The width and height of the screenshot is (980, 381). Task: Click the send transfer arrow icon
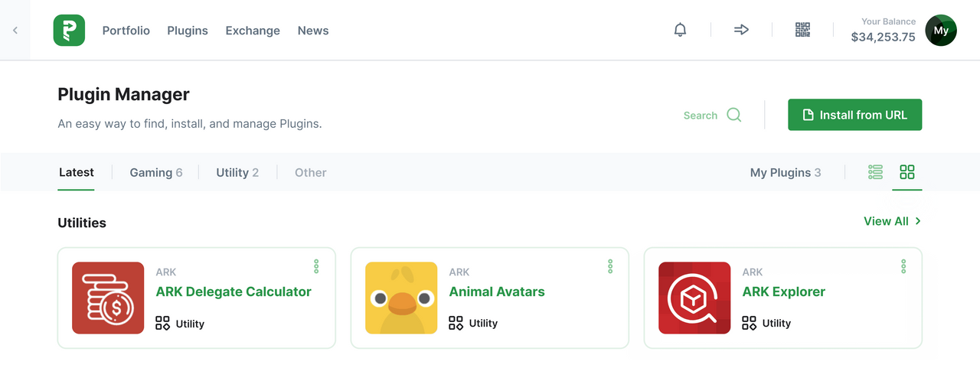tap(741, 30)
